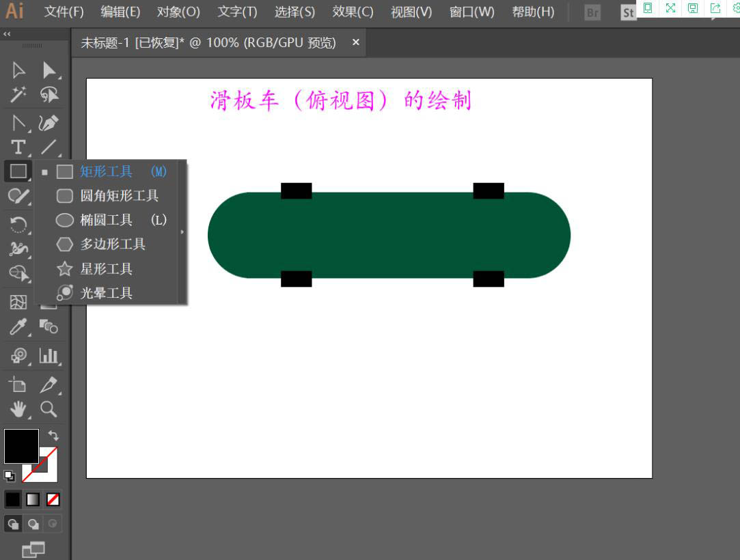The height and width of the screenshot is (560, 740).
Task: Choose 矩形工具 from flyout
Action: (112, 171)
